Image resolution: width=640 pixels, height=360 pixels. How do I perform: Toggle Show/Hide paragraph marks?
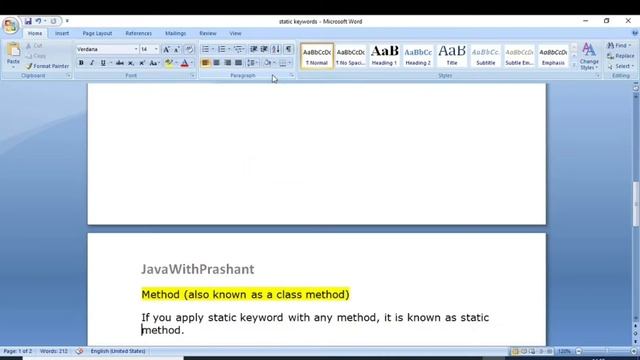[x=289, y=49]
